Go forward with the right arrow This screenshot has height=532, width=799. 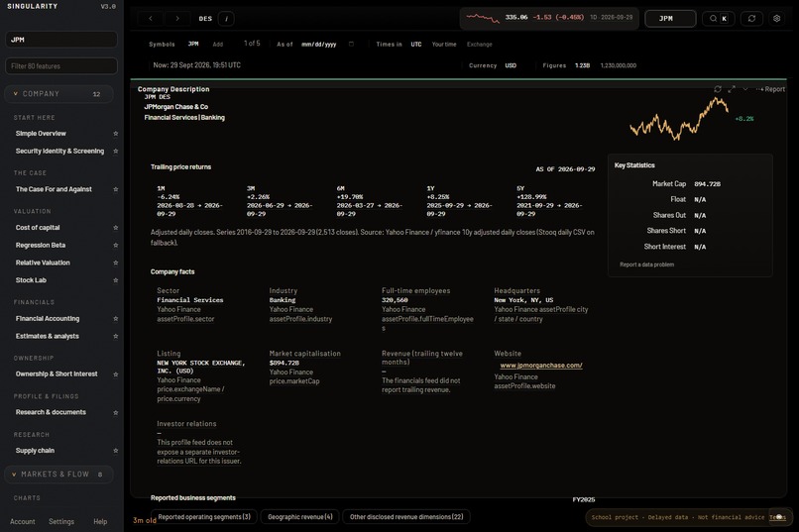pyautogui.click(x=176, y=18)
